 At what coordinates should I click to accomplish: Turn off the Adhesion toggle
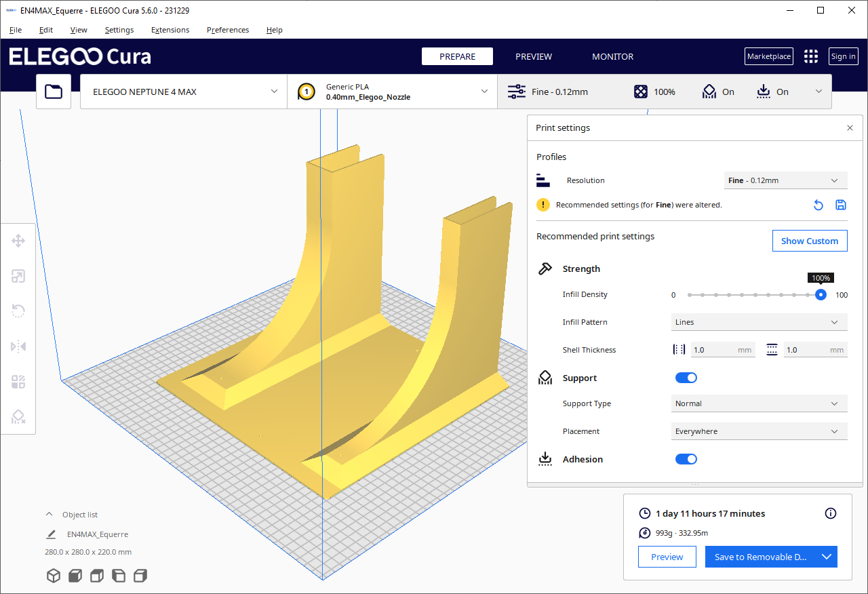[686, 459]
